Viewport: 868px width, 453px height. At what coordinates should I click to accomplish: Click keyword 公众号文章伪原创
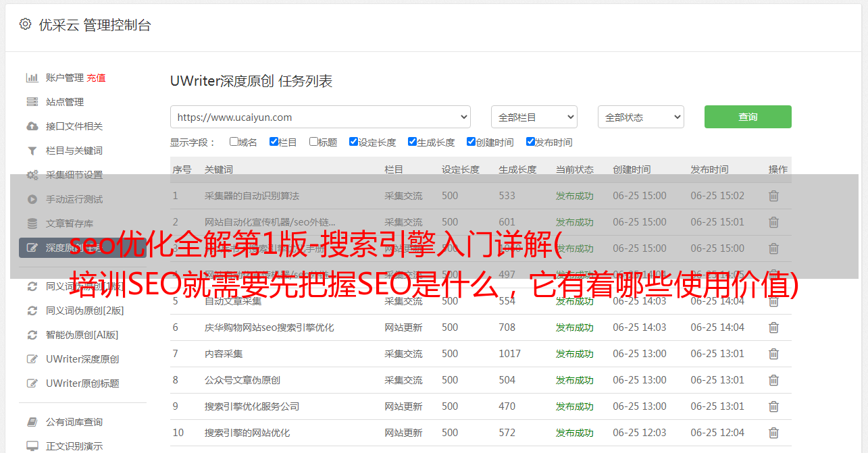tap(242, 380)
